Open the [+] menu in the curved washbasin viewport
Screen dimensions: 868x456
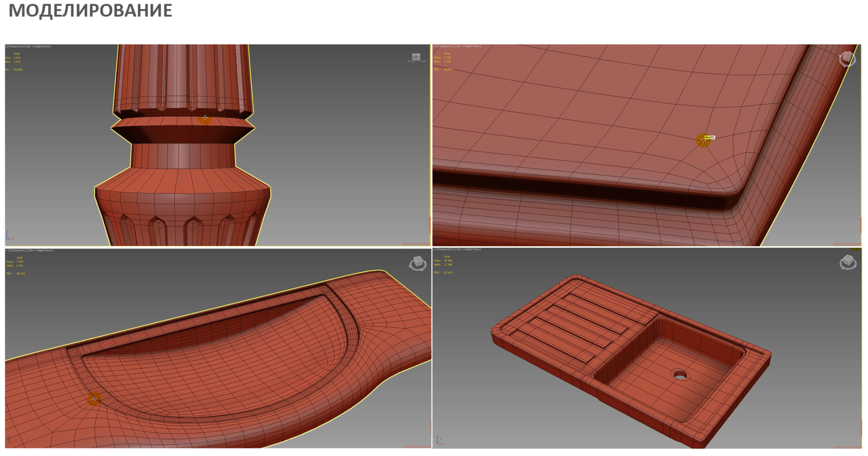pyautogui.click(x=7, y=250)
